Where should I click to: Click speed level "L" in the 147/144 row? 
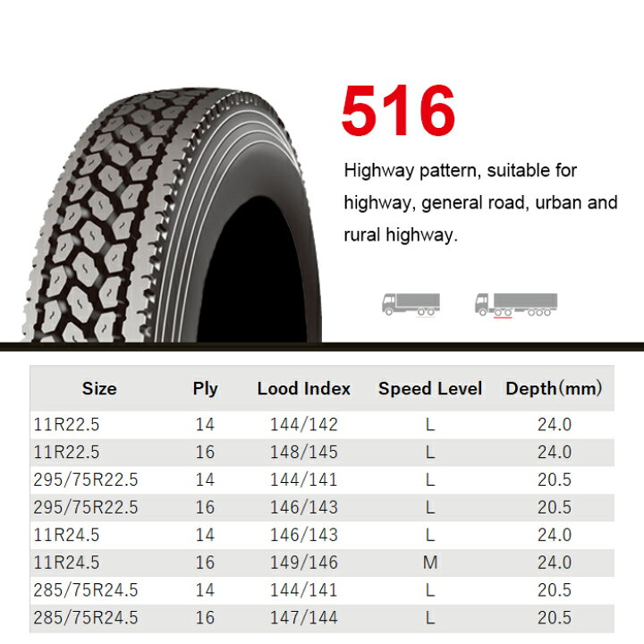pyautogui.click(x=430, y=617)
